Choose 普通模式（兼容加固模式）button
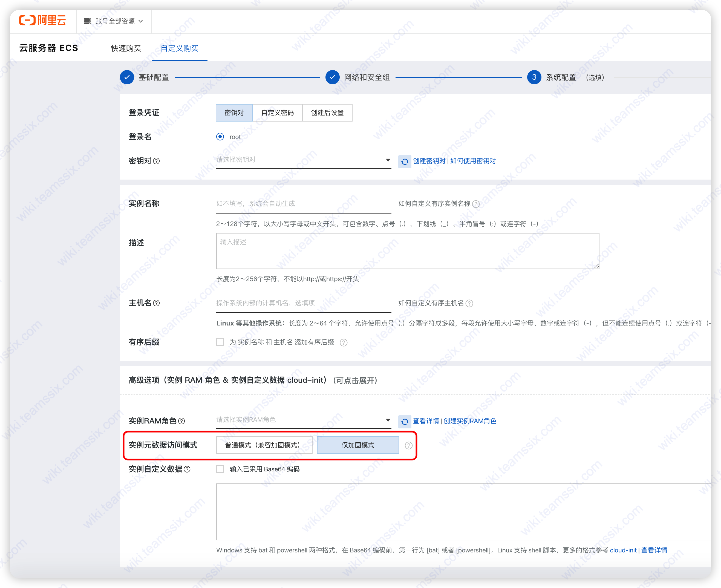The width and height of the screenshot is (721, 588). click(x=264, y=445)
